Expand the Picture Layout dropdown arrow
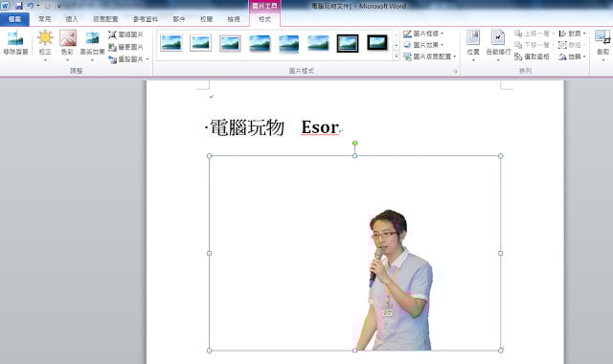 [x=455, y=57]
